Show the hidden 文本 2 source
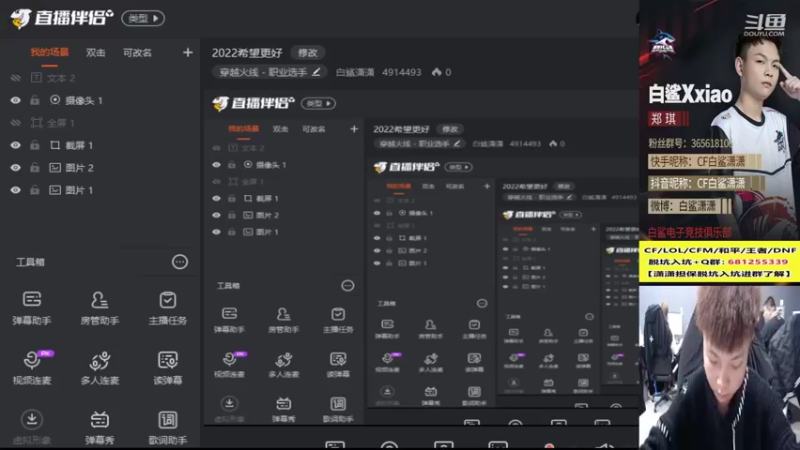Image resolution: width=800 pixels, height=450 pixels. tap(15, 78)
